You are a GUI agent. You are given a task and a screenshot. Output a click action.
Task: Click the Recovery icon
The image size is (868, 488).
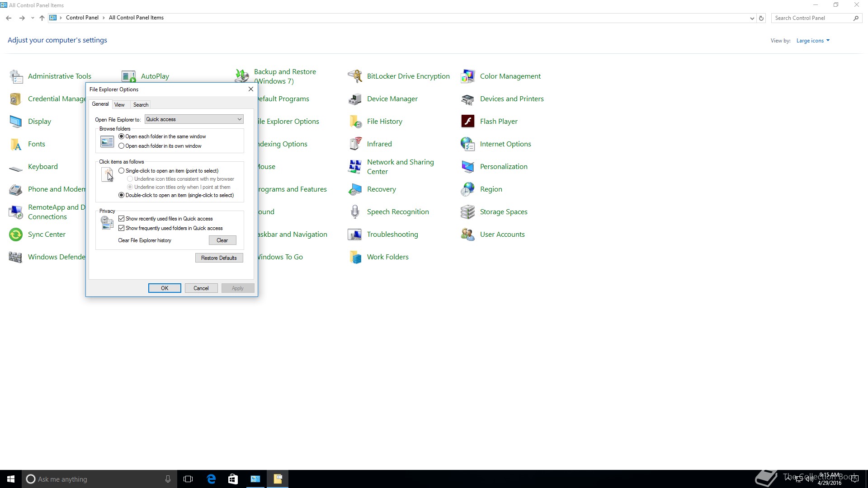tap(355, 189)
